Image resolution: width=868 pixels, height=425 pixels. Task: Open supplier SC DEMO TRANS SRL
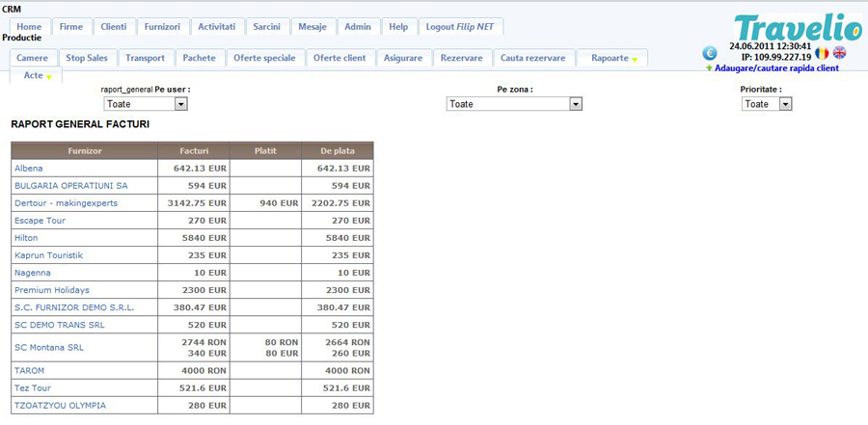(x=60, y=325)
